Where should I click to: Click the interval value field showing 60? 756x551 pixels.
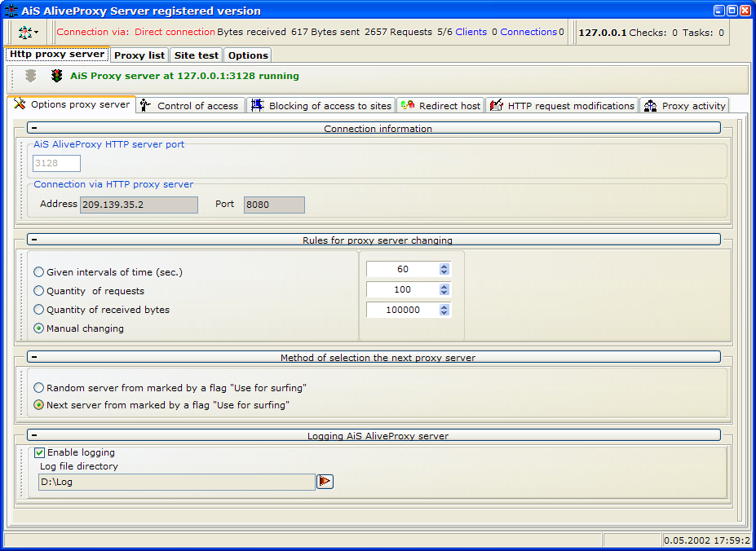click(403, 269)
